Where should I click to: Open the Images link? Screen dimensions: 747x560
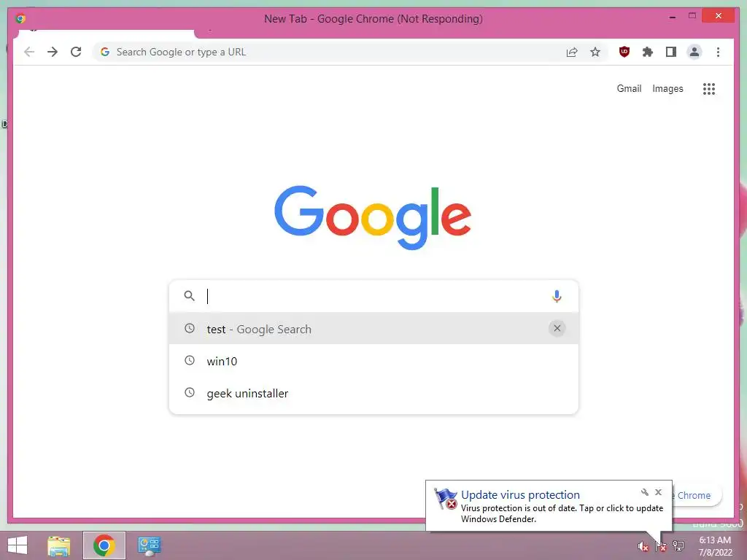[x=667, y=88]
